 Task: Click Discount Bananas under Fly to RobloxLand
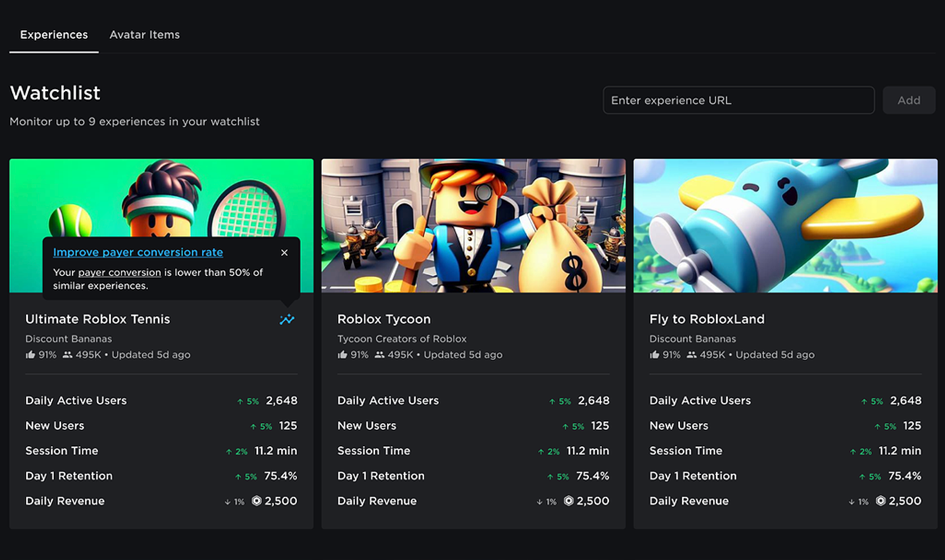pyautogui.click(x=693, y=339)
